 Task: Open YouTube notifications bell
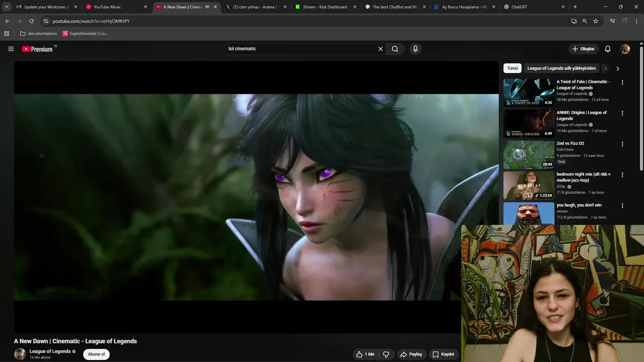pos(607,49)
